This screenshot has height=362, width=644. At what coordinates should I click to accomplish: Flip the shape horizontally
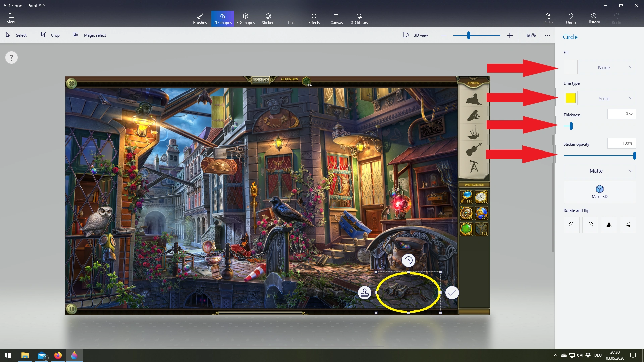tap(609, 225)
